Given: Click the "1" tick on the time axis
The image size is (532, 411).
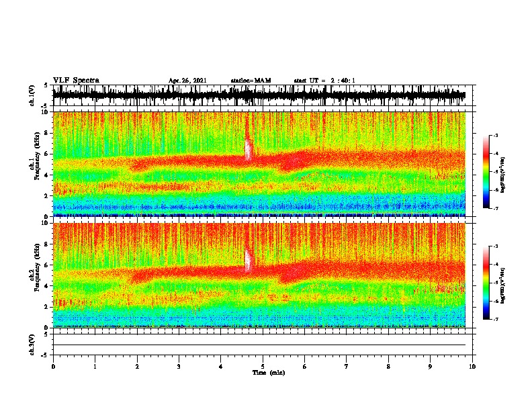Looking at the screenshot, I should tap(95, 367).
